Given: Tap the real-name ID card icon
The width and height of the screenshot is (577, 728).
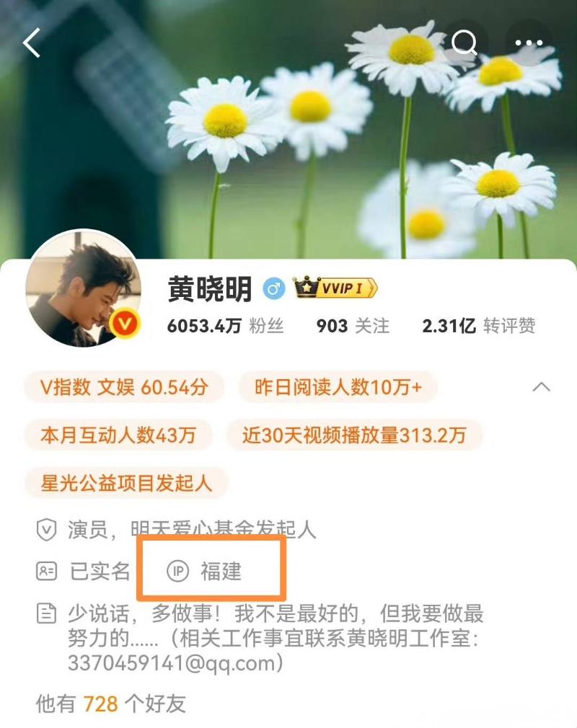Looking at the screenshot, I should (x=46, y=571).
